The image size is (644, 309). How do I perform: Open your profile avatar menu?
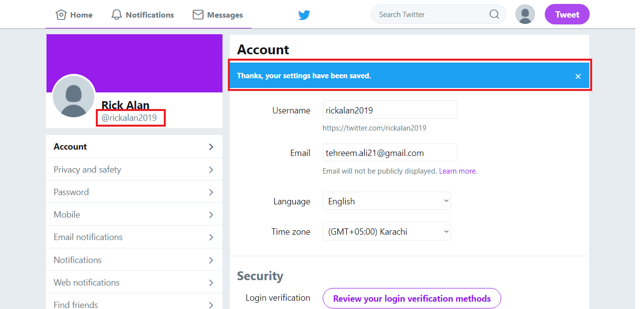click(x=525, y=14)
